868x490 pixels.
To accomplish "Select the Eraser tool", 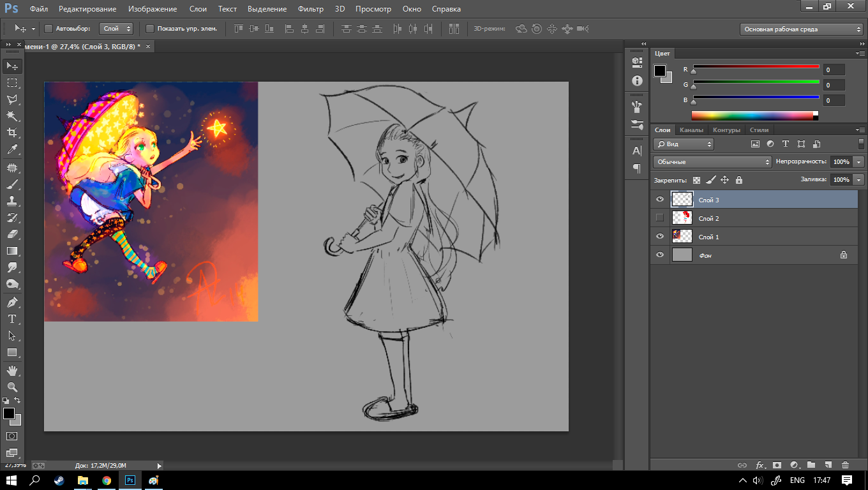I will 12,234.
